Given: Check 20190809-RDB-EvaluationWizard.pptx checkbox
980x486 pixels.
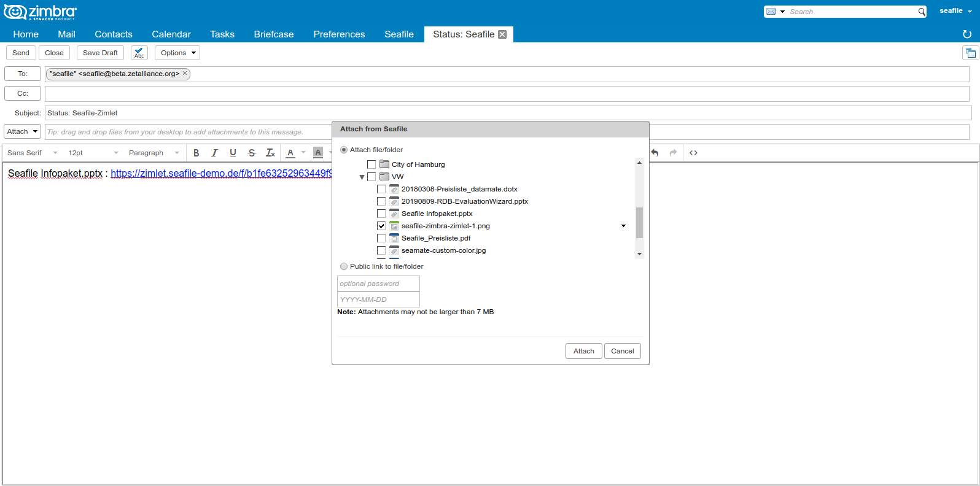Looking at the screenshot, I should [381, 201].
